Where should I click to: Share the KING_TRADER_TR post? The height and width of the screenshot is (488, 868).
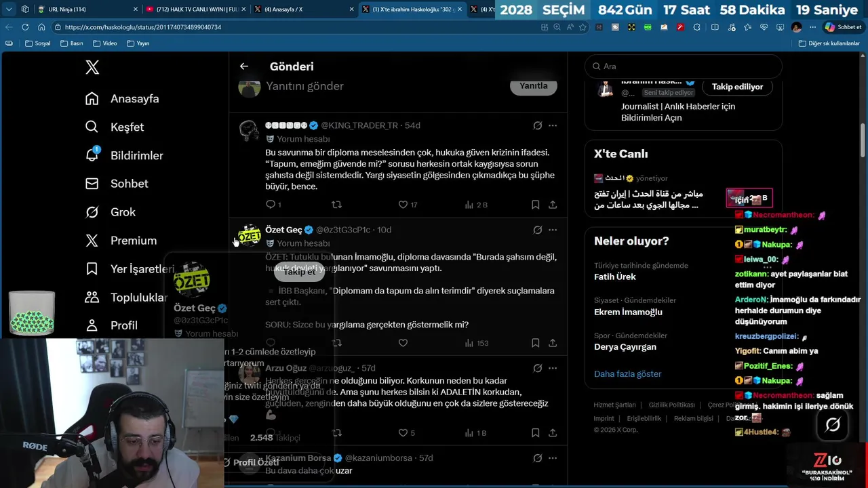pyautogui.click(x=553, y=204)
